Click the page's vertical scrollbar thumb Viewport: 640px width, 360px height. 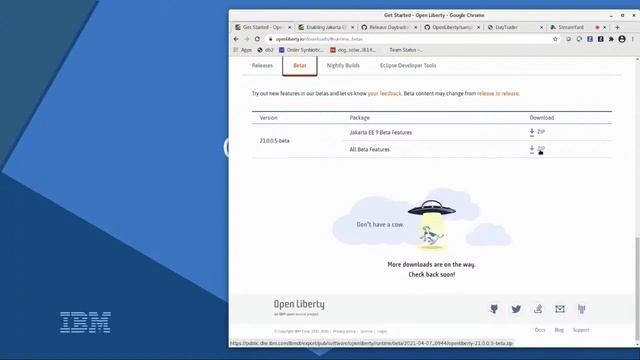[637, 288]
